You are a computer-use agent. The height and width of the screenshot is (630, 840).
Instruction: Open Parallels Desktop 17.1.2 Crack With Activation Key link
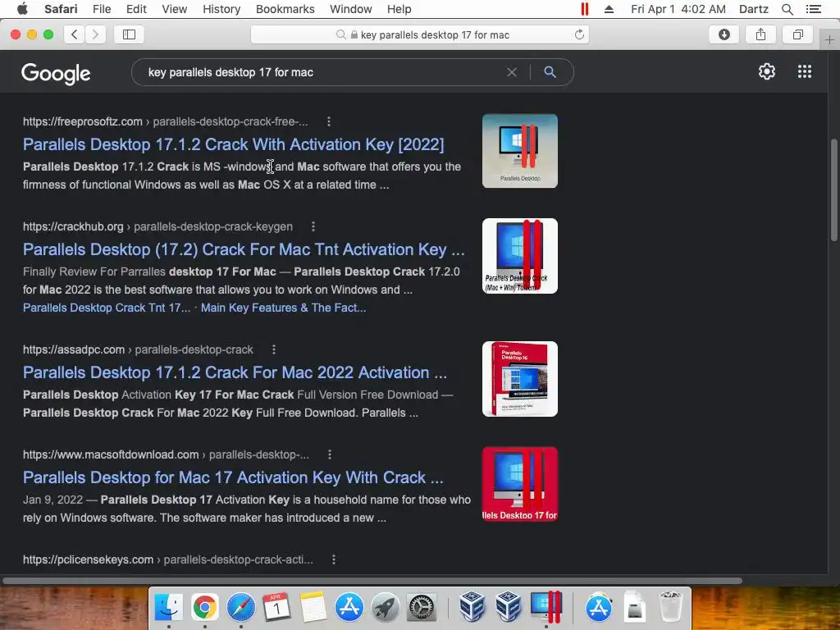coord(234,144)
